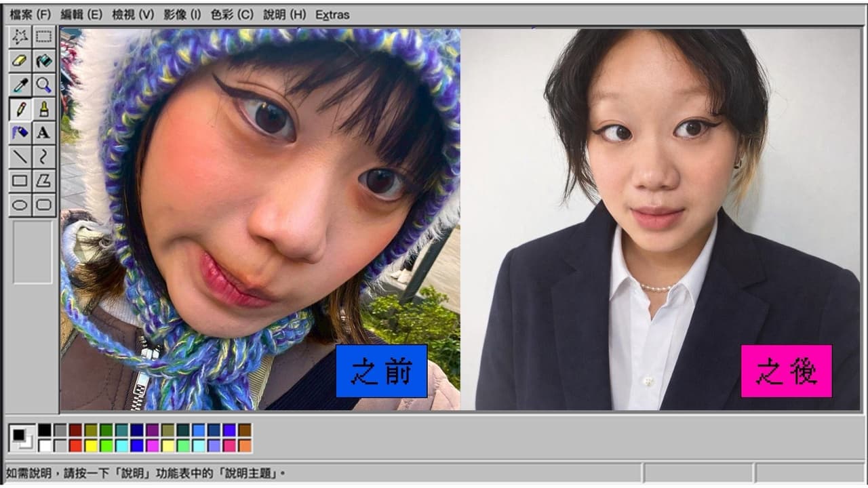
Task: Pick the bright yellow palette swatch
Action: pos(91,446)
